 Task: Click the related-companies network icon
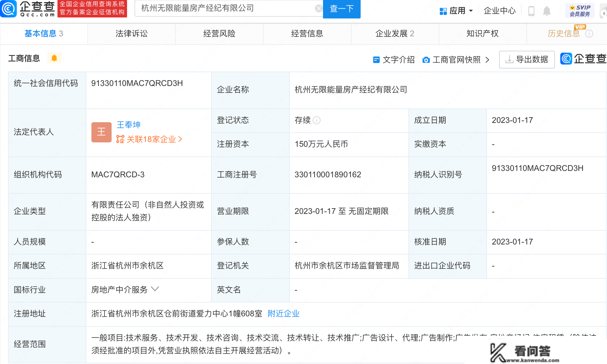(120, 139)
